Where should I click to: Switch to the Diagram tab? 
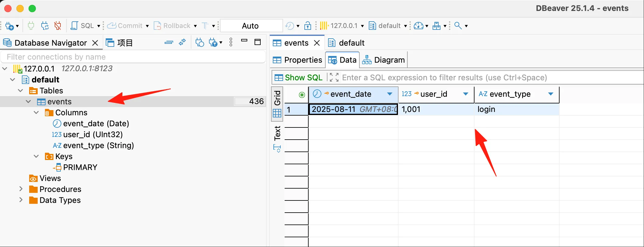(384, 60)
